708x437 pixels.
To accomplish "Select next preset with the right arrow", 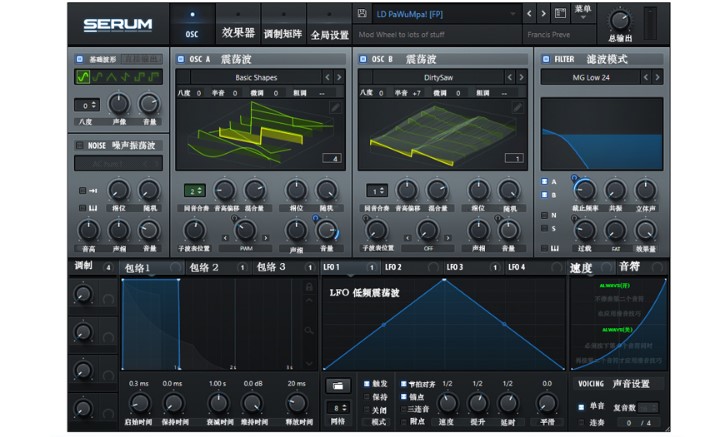I will [543, 14].
